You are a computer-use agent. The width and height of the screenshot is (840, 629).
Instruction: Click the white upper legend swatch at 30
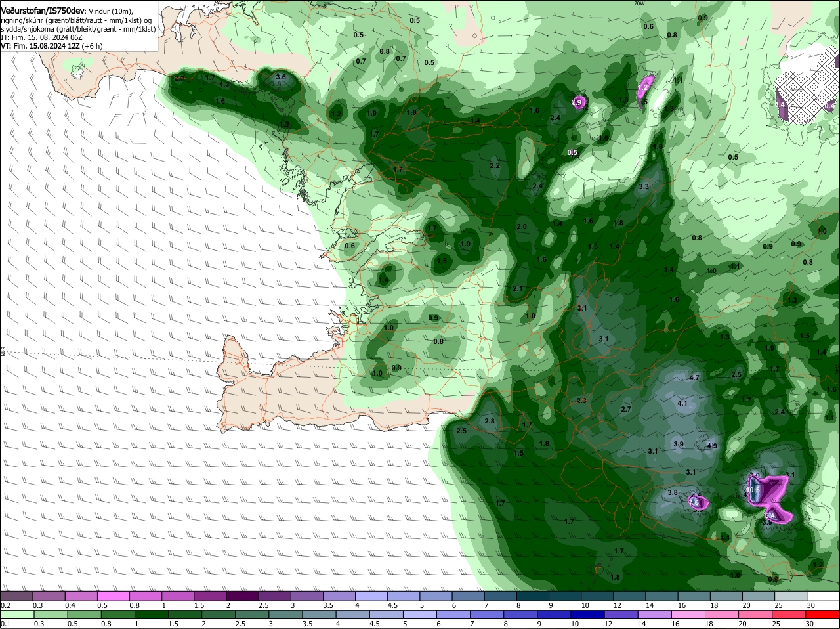[823, 596]
